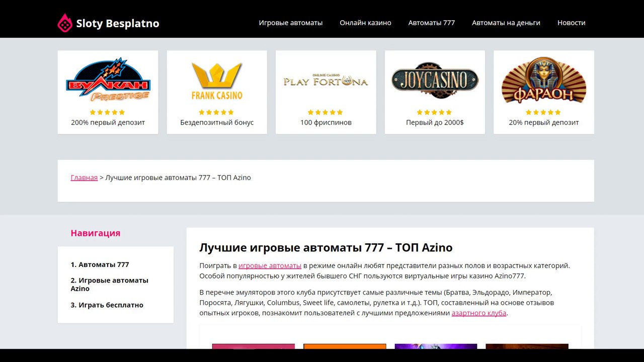This screenshot has width=644, height=362.
Task: Open the orange game thumbnail
Action: (345, 346)
